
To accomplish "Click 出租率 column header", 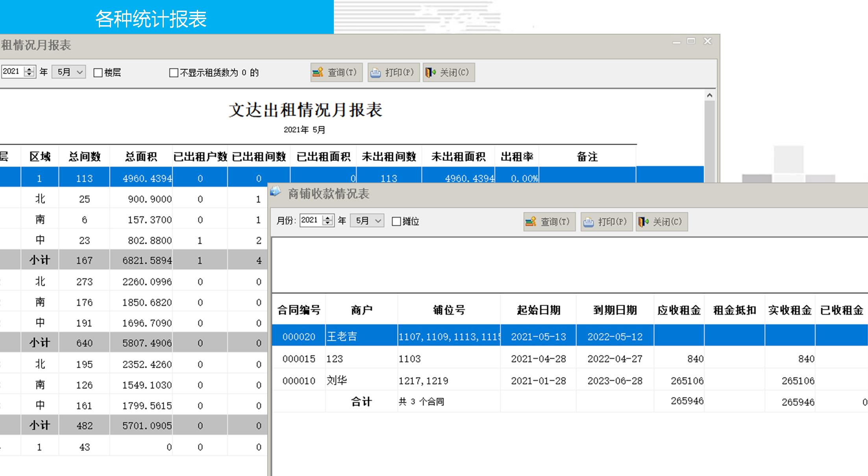I will [x=516, y=157].
